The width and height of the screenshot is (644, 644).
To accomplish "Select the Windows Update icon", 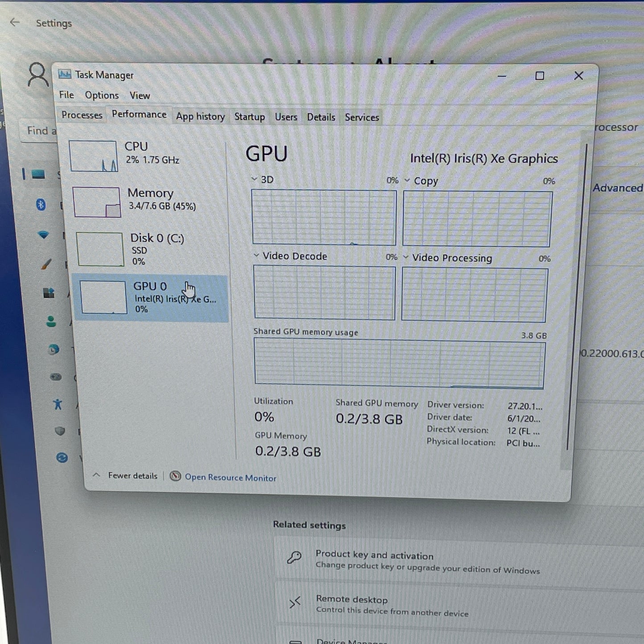I will [62, 458].
